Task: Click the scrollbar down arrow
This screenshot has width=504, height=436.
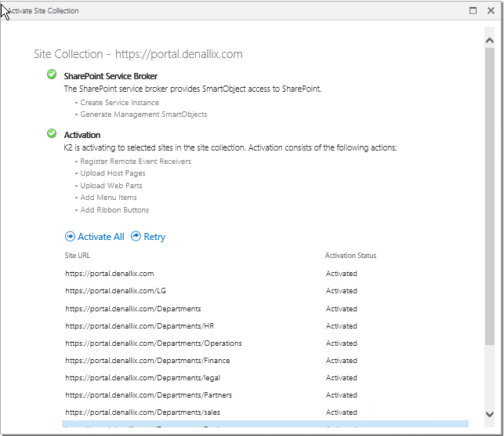Action: 489,414
